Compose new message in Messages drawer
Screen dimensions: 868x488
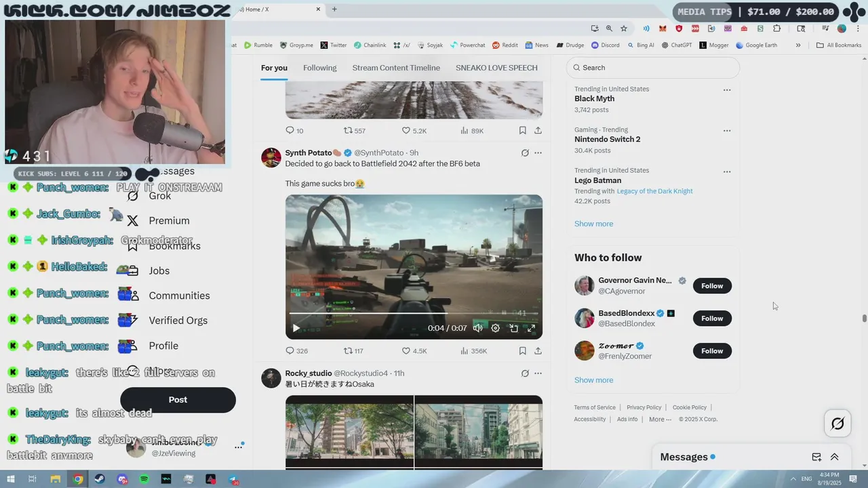click(x=816, y=457)
